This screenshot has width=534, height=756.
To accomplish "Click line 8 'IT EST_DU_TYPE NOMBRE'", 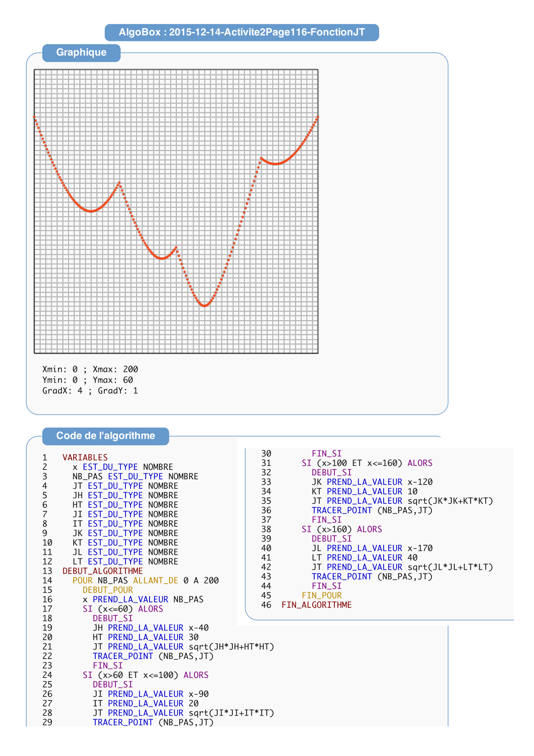I will [125, 524].
